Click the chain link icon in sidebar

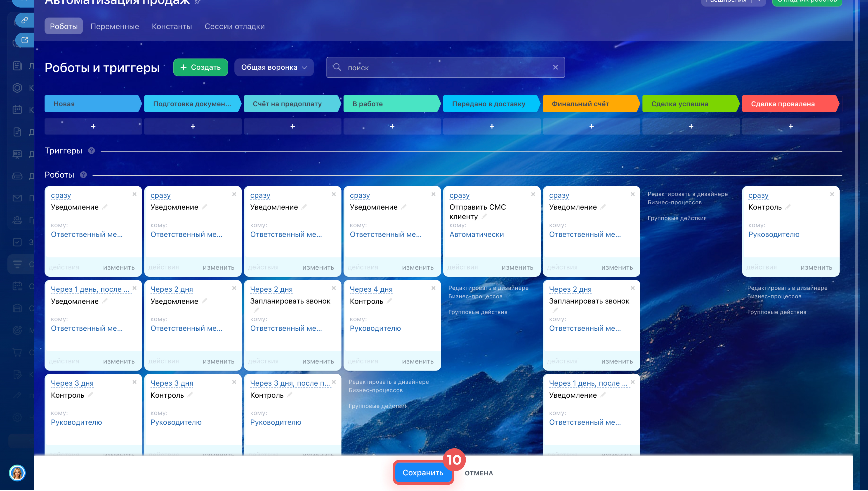click(x=25, y=20)
